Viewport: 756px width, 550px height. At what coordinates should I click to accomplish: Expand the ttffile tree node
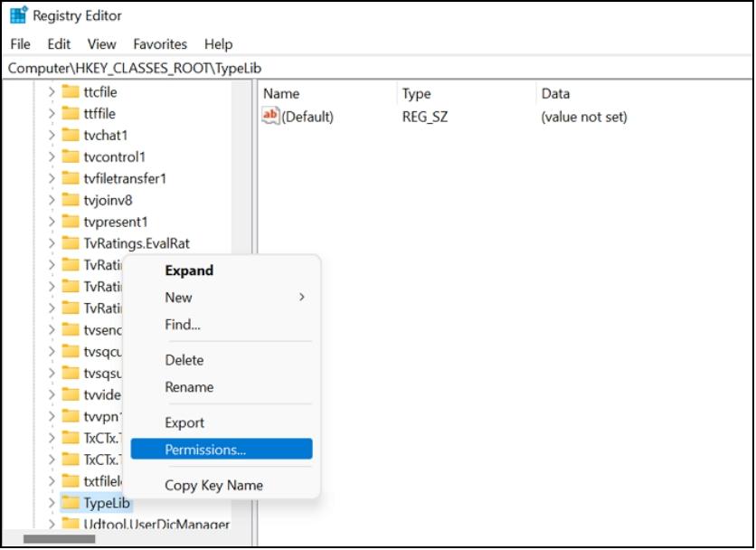[52, 113]
